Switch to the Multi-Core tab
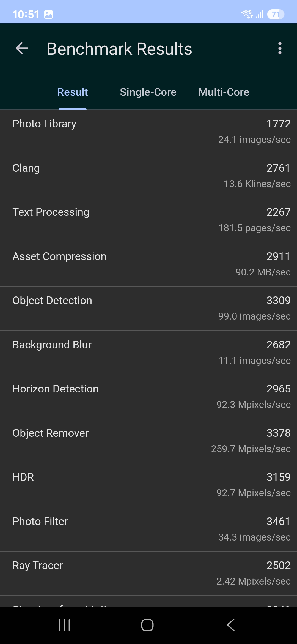The image size is (297, 644). [x=224, y=92]
